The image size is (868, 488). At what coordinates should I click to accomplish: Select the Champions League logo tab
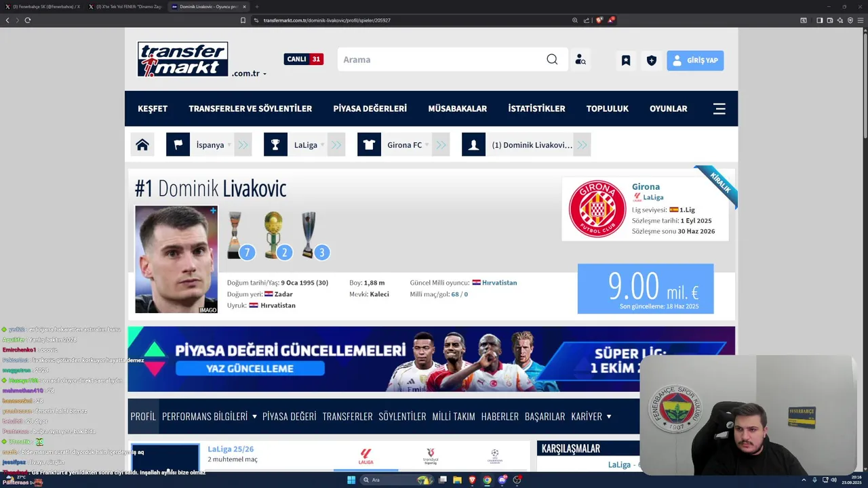coord(494,456)
